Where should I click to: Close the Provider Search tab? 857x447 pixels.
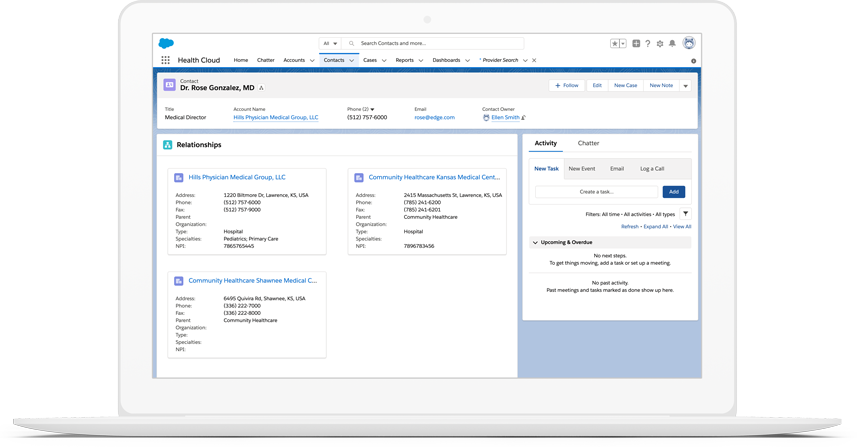pyautogui.click(x=534, y=60)
